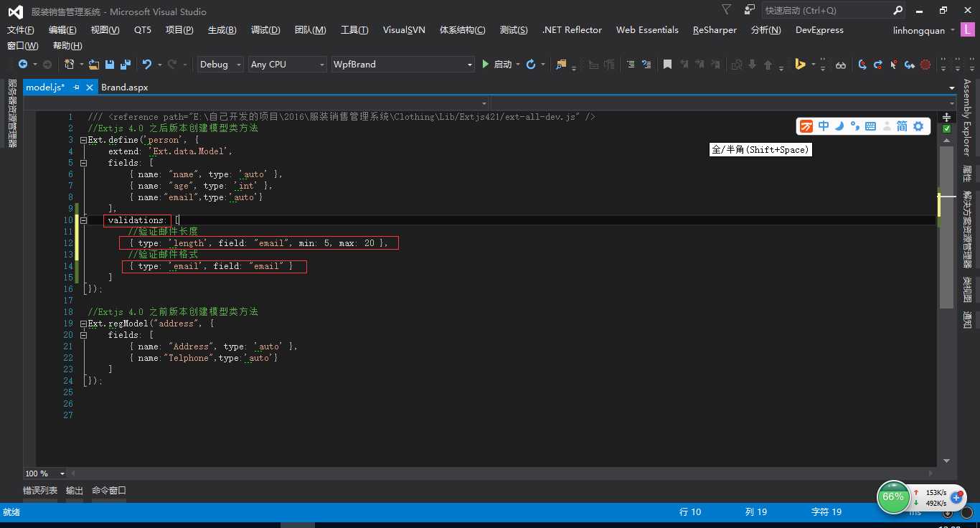This screenshot has height=528, width=980.
Task: Open the ReSharper menu
Action: click(x=715, y=30)
